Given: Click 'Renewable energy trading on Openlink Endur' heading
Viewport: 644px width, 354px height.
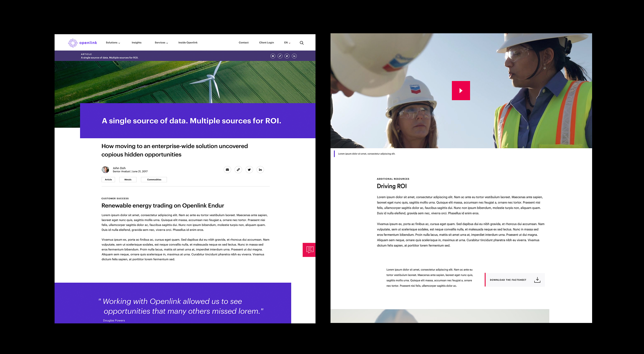Looking at the screenshot, I should pyautogui.click(x=163, y=206).
